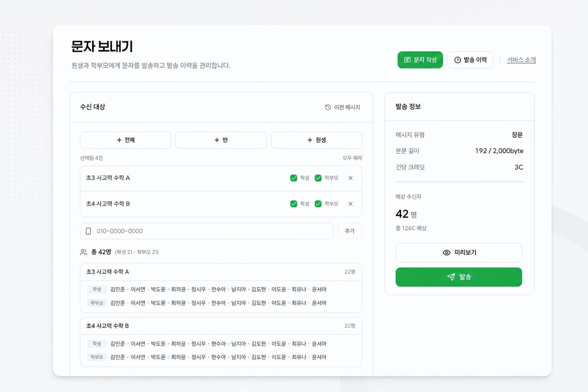Click the 총 126C 예상 text

(x=411, y=228)
